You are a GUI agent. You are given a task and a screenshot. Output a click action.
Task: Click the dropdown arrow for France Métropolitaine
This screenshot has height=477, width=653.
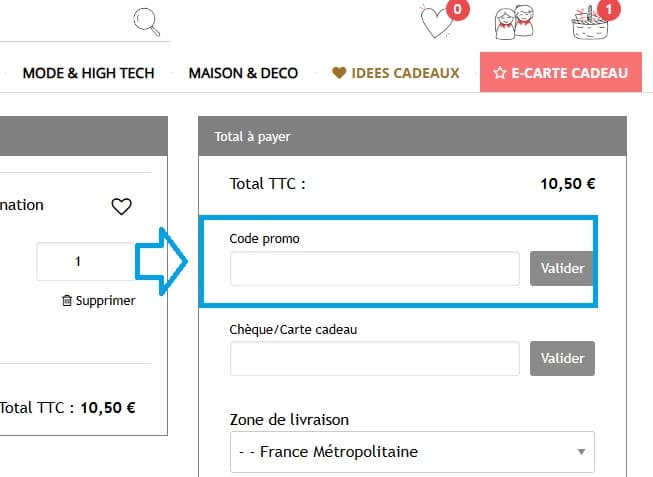[x=581, y=452]
